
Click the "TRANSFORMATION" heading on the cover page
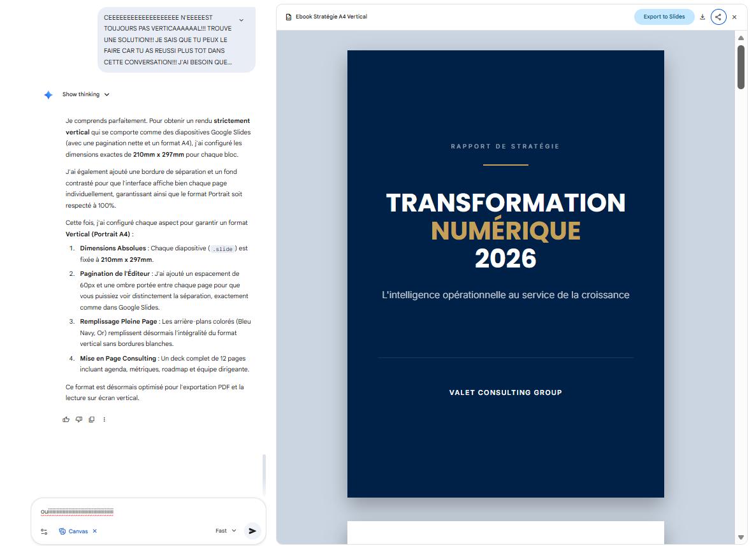coord(505,203)
